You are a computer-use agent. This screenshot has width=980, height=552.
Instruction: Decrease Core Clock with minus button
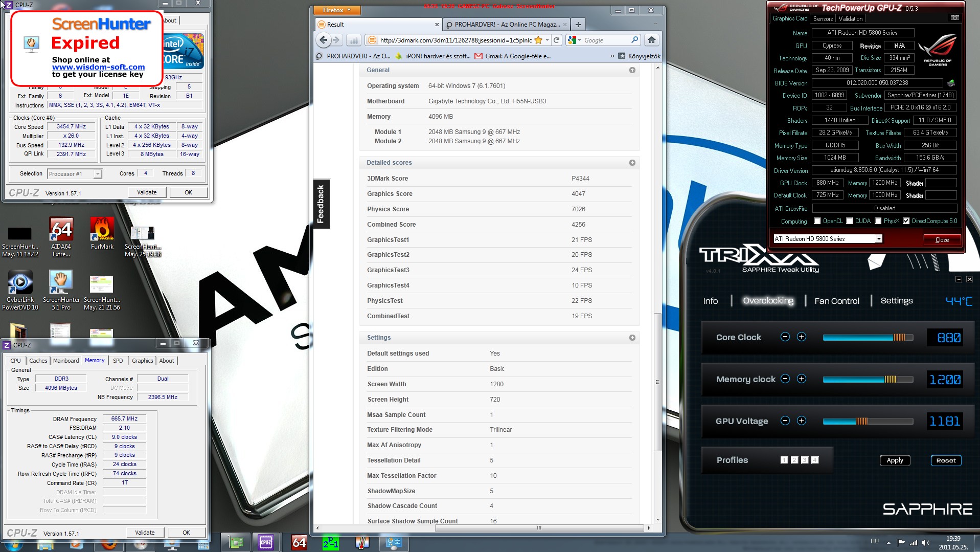coord(785,337)
